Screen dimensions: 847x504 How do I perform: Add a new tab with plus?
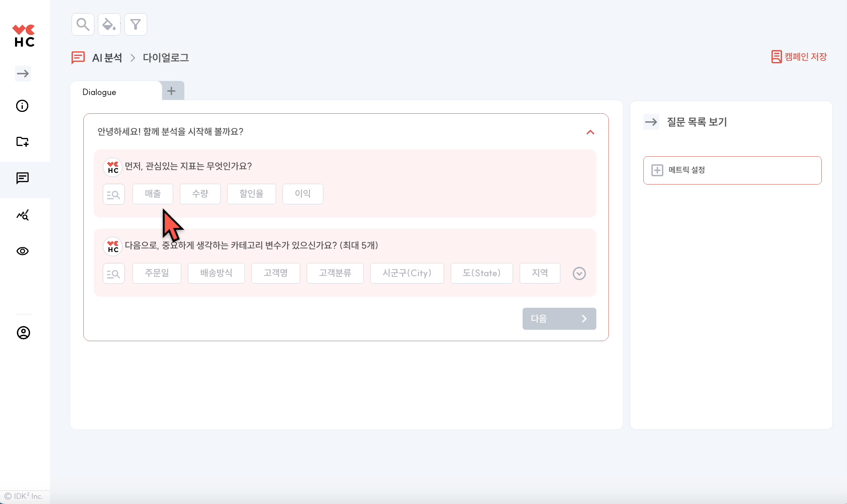click(171, 91)
